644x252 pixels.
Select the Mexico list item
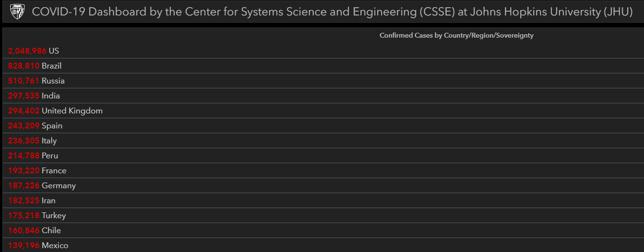click(323, 245)
